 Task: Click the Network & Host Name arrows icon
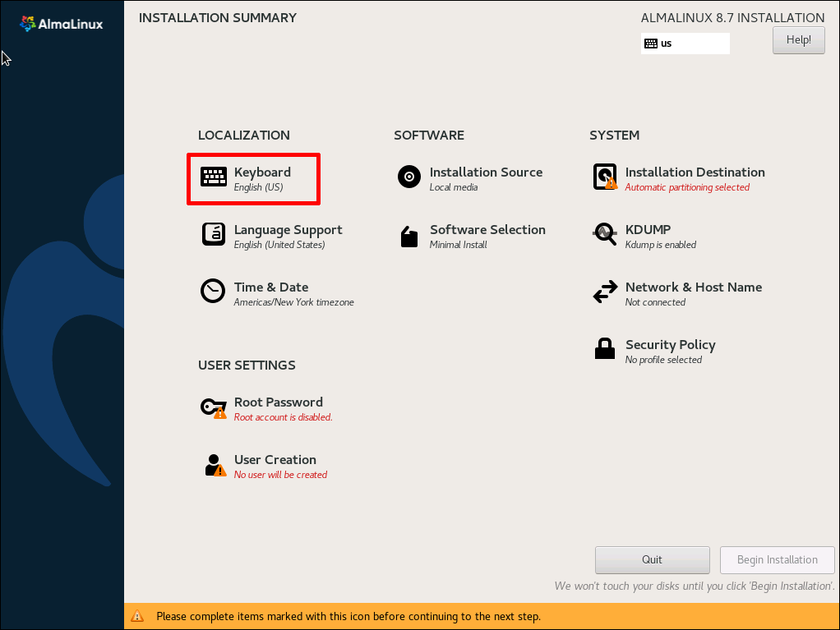click(x=605, y=292)
